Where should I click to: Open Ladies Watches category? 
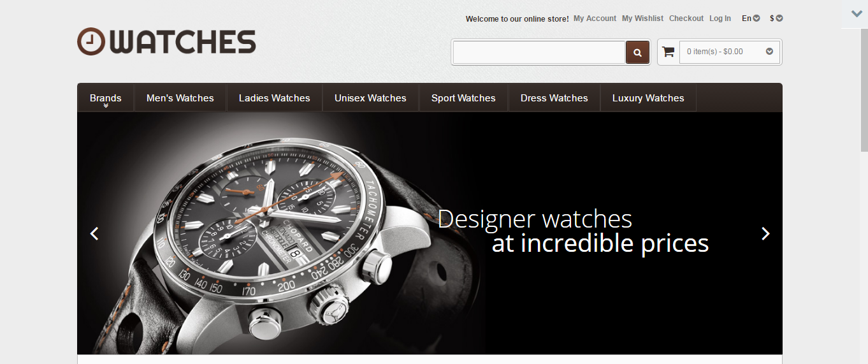coord(275,98)
